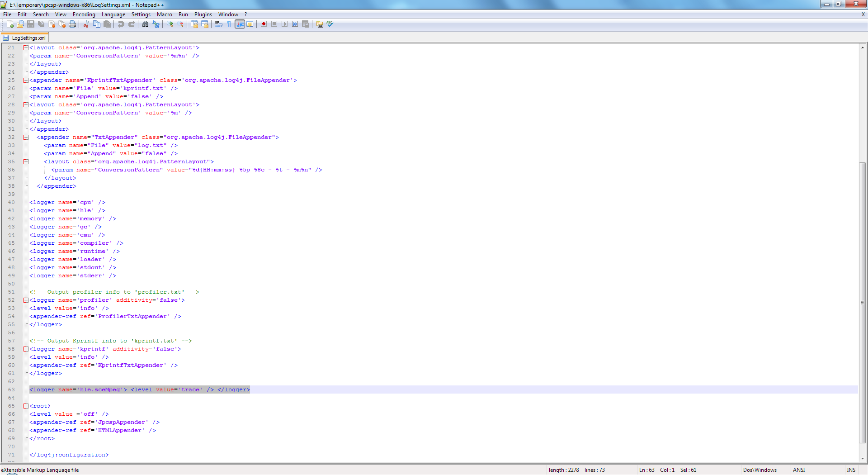Viewport: 868px width, 475px height.
Task: Collapse the profiler logger fold at line 52
Action: pos(26,300)
